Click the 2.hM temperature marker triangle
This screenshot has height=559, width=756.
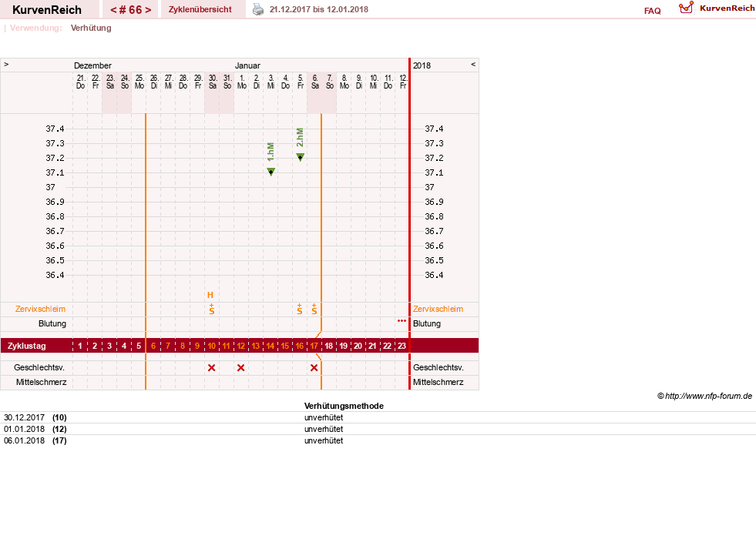pos(300,157)
